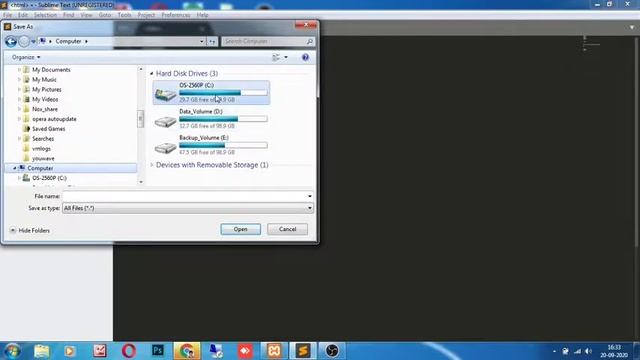Screen dimensions: 640x360
Task: Open the recent locations dropdown beside Forward arrow
Action: point(33,42)
